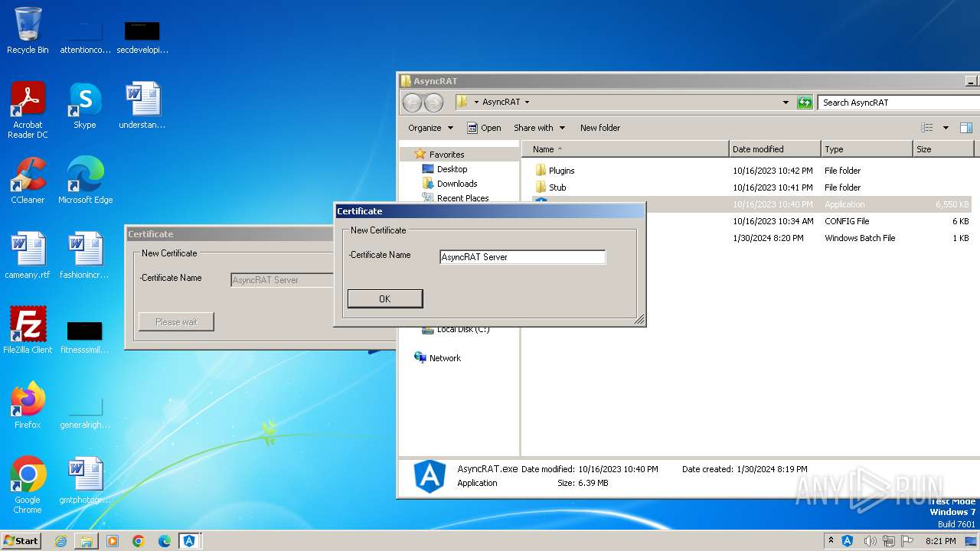Image resolution: width=980 pixels, height=551 pixels.
Task: Select the understan Word document icon
Action: click(142, 105)
